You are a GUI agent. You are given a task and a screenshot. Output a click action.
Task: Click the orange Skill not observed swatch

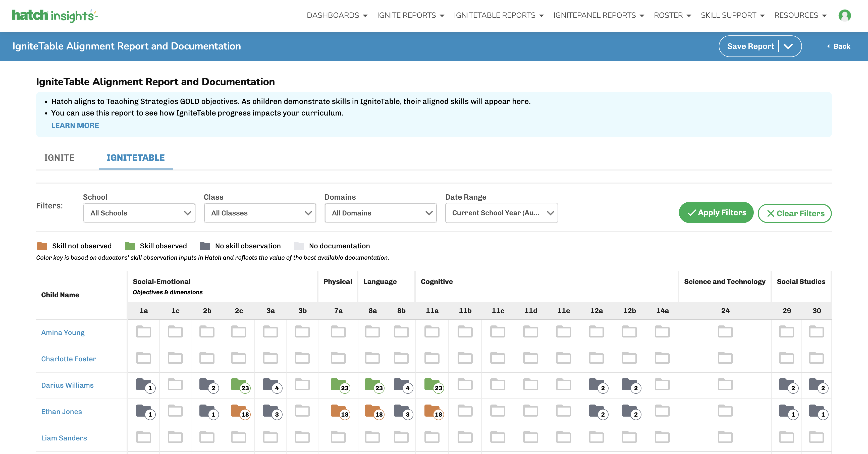pos(42,246)
